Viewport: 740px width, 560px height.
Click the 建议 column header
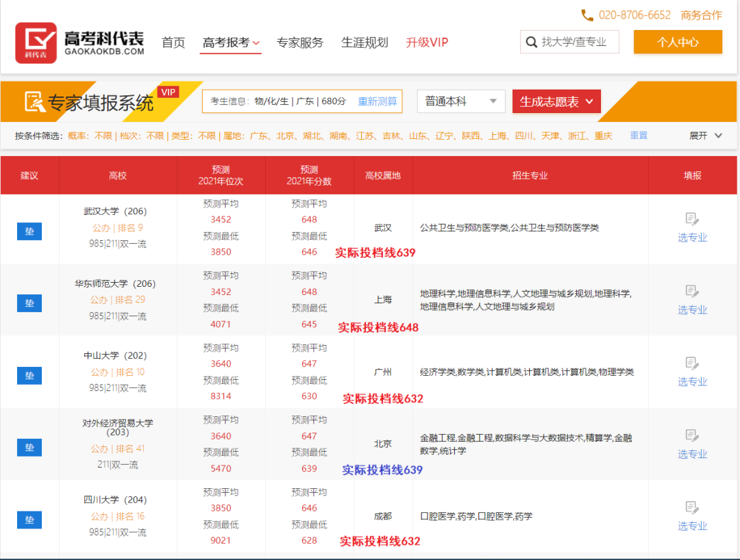[x=29, y=175]
